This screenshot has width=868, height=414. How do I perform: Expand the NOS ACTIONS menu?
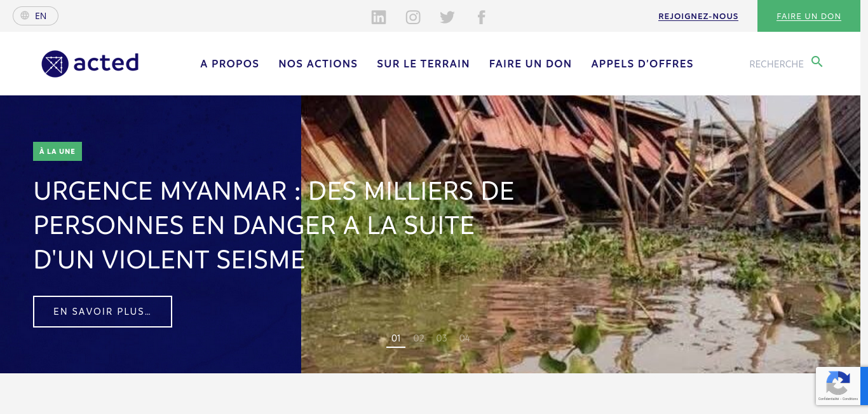(318, 64)
